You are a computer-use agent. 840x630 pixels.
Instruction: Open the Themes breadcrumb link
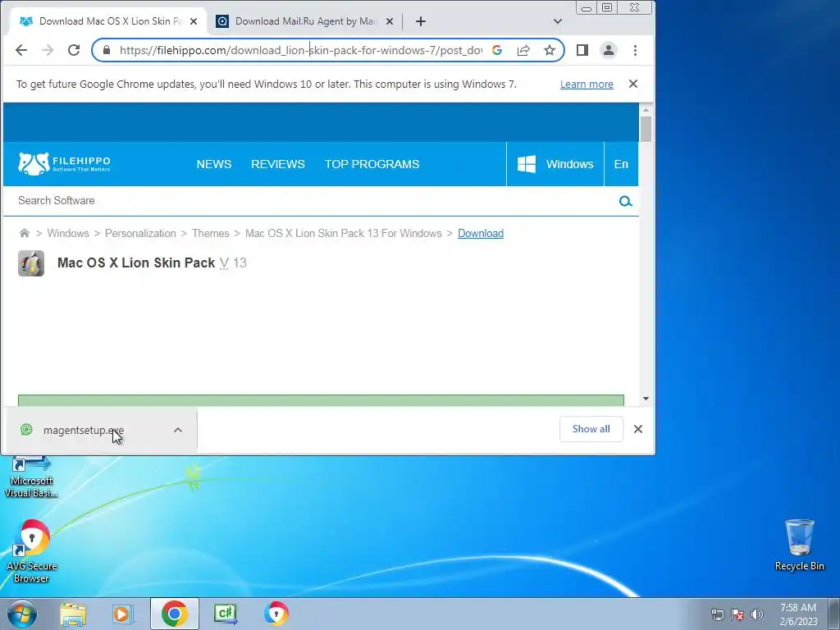tap(211, 234)
